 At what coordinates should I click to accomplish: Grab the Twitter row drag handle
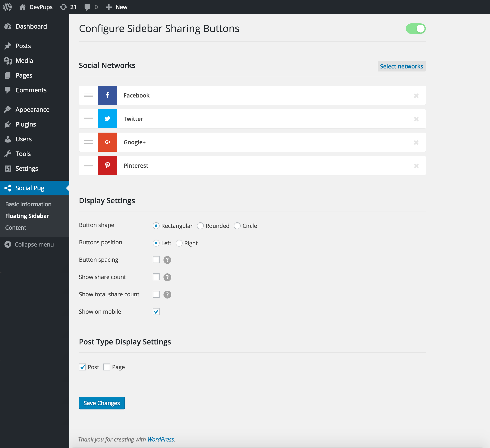88,119
